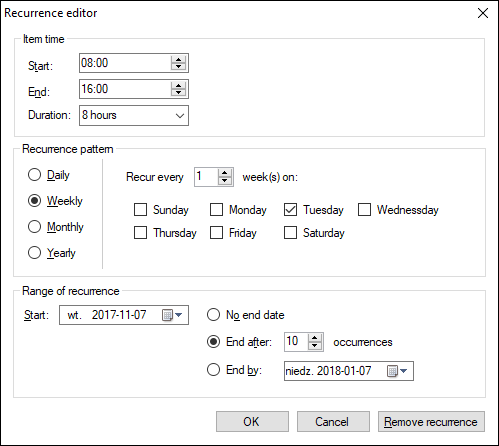Click the range start date 2017-11-07 text

[119, 315]
